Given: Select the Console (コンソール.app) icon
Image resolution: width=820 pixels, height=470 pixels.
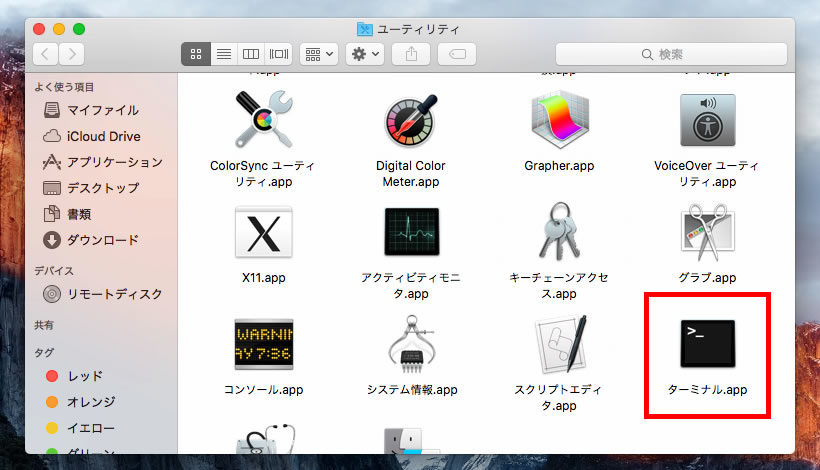Looking at the screenshot, I should (264, 344).
